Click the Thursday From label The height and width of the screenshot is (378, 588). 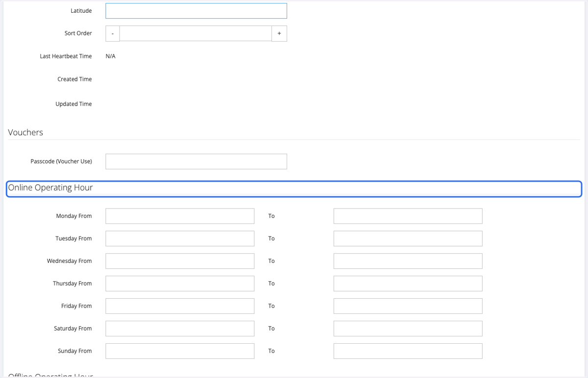point(73,283)
